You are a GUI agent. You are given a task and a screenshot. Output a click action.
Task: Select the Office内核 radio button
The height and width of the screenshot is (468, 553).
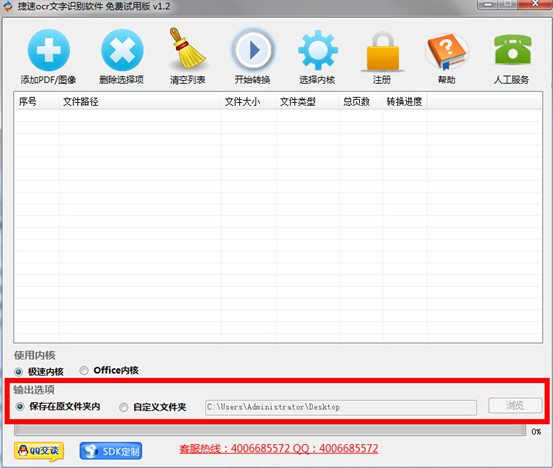point(84,371)
